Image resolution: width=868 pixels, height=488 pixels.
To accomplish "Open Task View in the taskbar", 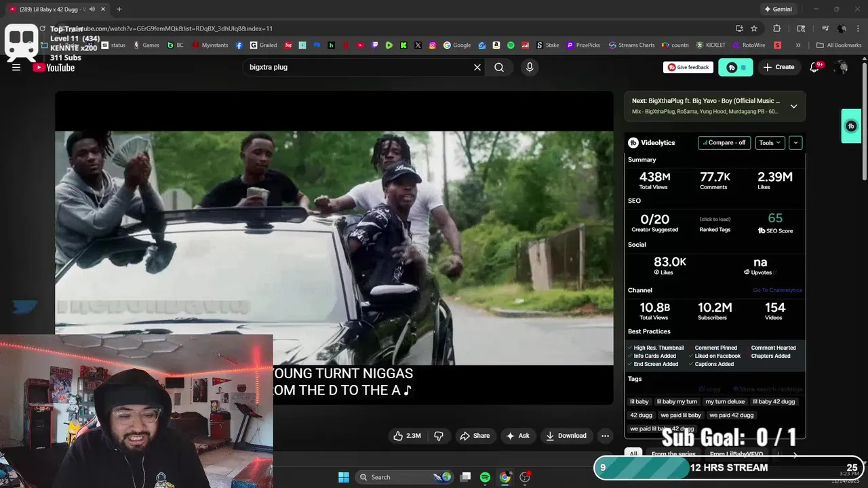I will pos(465,477).
